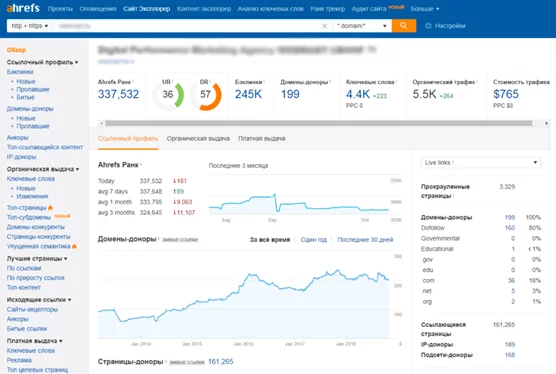The image size is (556, 374).
Task: Switch to the Органическая выдача tab
Action: 198,139
